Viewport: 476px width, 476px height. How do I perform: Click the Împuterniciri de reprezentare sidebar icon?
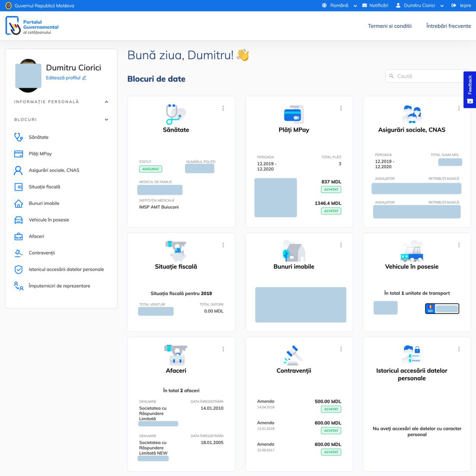pyautogui.click(x=18, y=286)
